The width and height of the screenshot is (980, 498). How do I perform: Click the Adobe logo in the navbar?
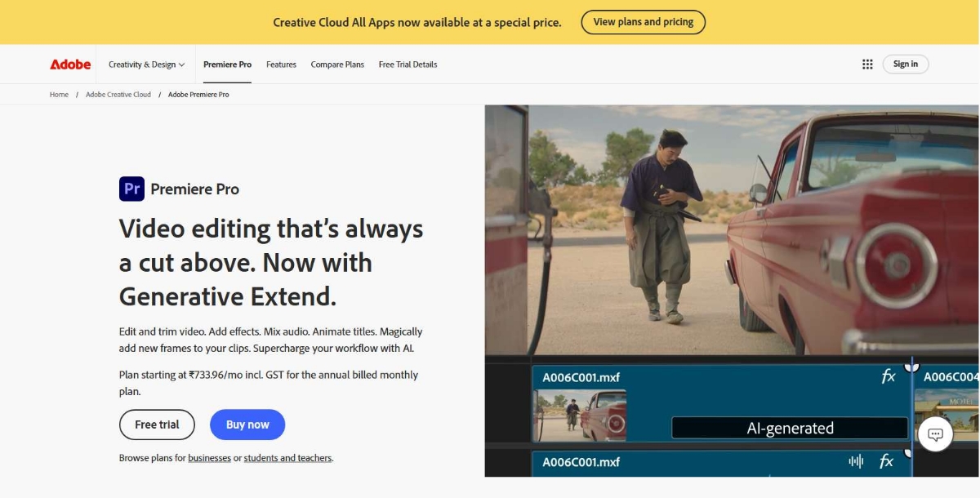pyautogui.click(x=69, y=64)
